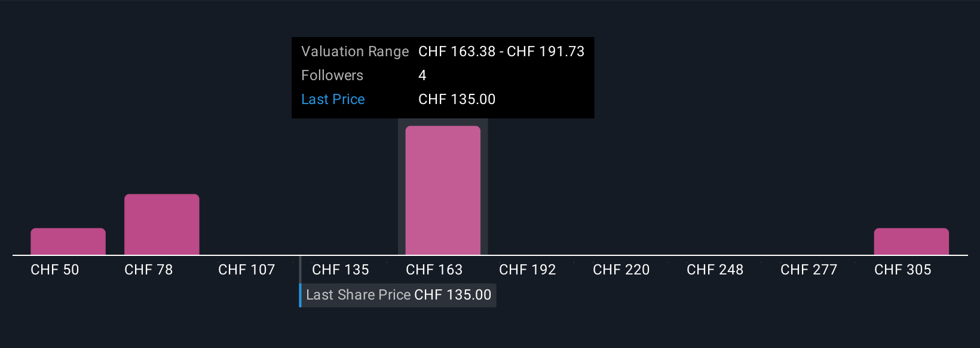Click the CHF 192 axis label
Image resolution: width=980 pixels, height=348 pixels.
click(528, 270)
